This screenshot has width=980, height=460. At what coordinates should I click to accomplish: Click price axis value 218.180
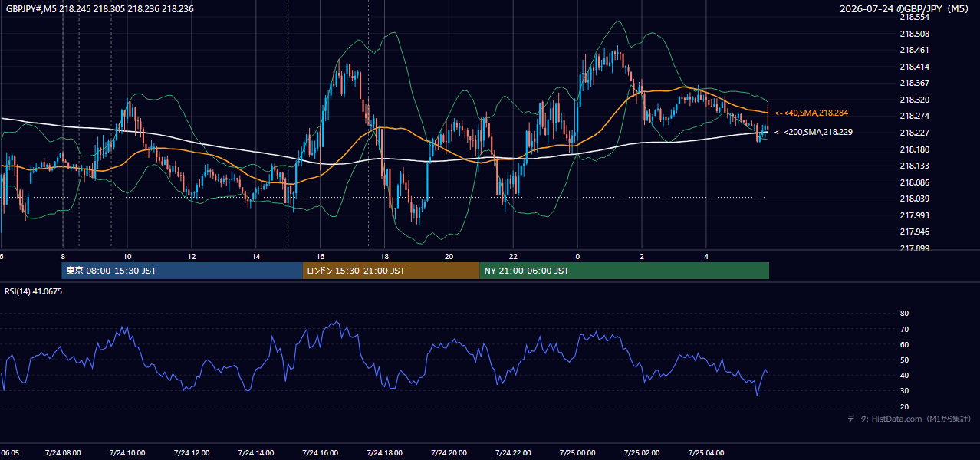[x=914, y=149]
